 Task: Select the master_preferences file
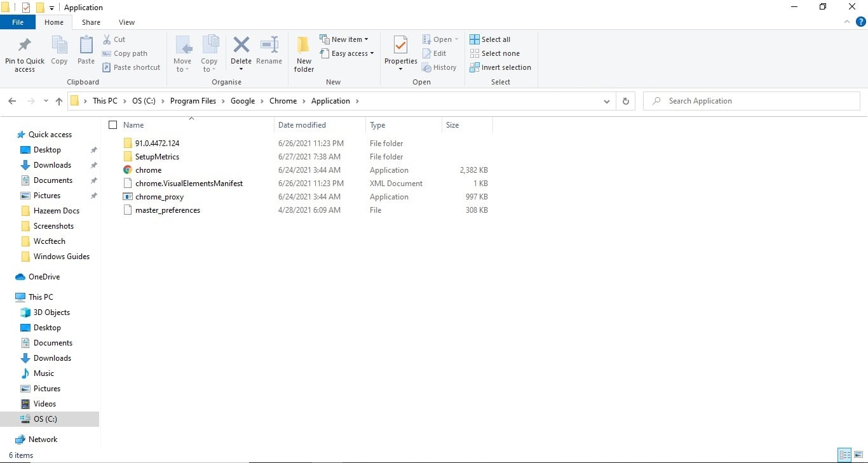(167, 210)
